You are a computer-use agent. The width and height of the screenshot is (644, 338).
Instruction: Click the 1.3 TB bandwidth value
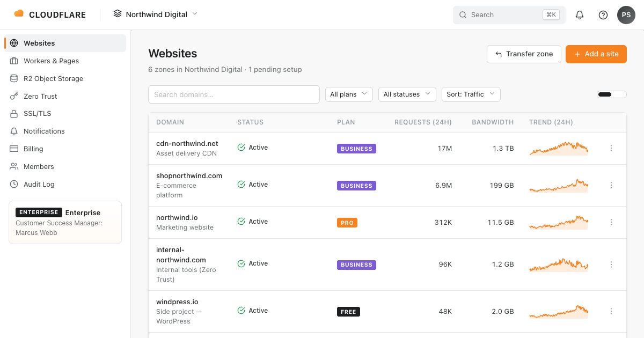pos(503,149)
